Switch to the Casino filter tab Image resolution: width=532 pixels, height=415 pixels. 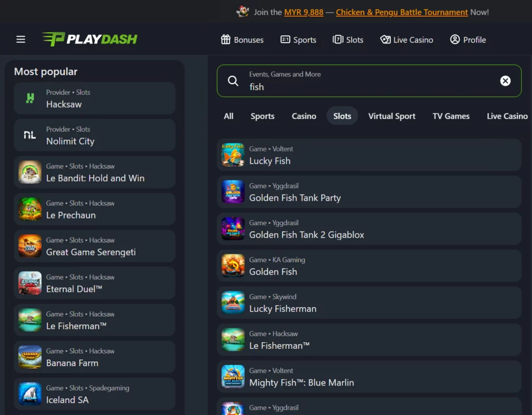click(x=304, y=116)
